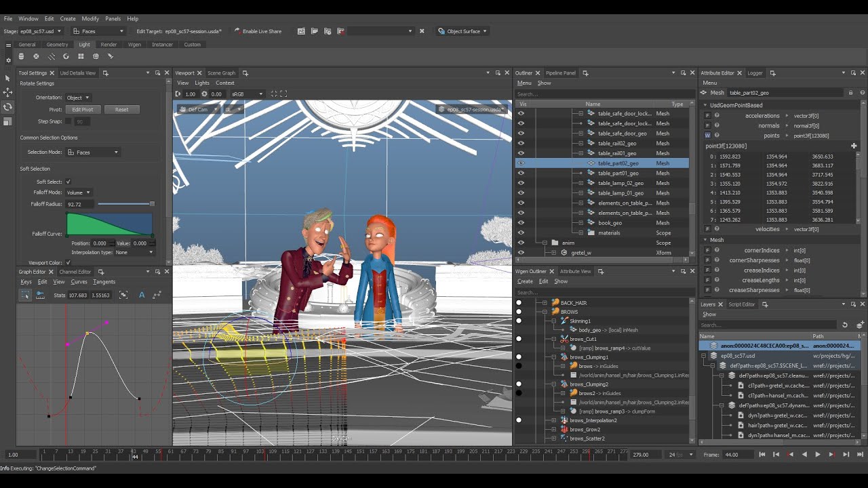This screenshot has height=488, width=868.
Task: Open Falloff Mode Volume dropdown
Action: (x=78, y=192)
